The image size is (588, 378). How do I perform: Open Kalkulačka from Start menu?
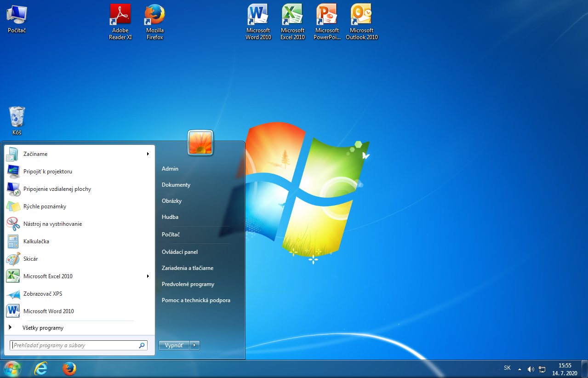[36, 241]
